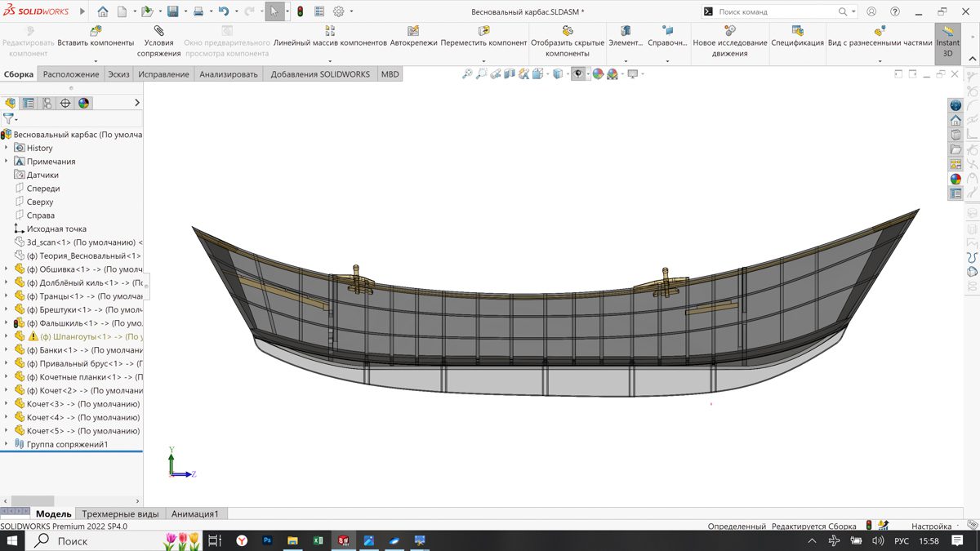
Task: Switch to the Эскиз ribbon tab
Action: pos(118,74)
